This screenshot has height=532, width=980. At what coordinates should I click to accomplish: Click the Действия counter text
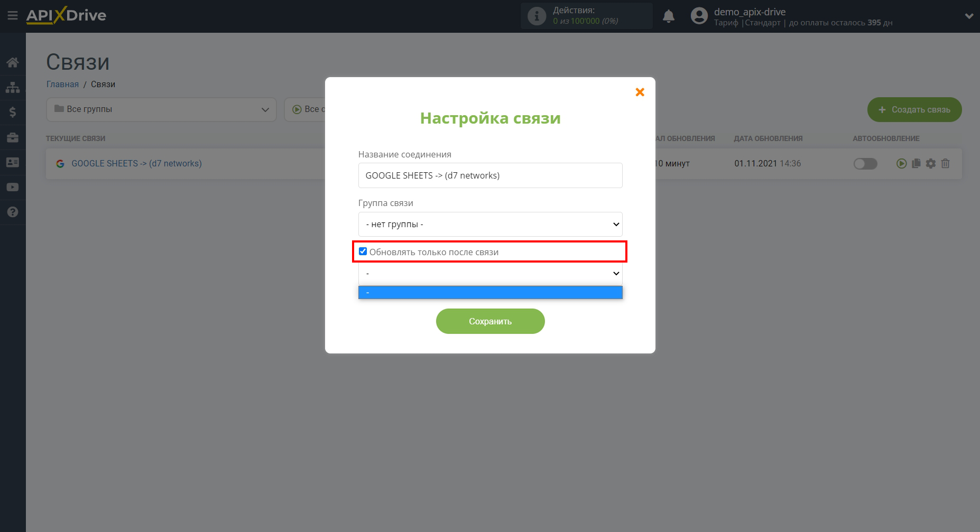coord(585,16)
